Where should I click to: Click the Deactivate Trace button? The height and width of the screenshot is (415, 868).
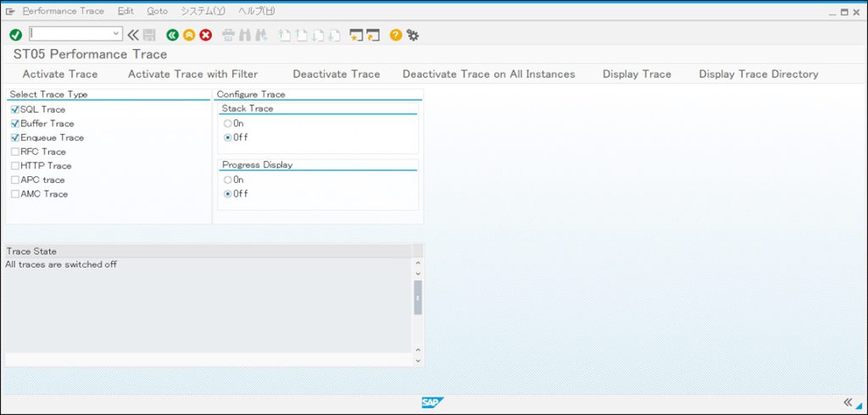click(x=336, y=75)
